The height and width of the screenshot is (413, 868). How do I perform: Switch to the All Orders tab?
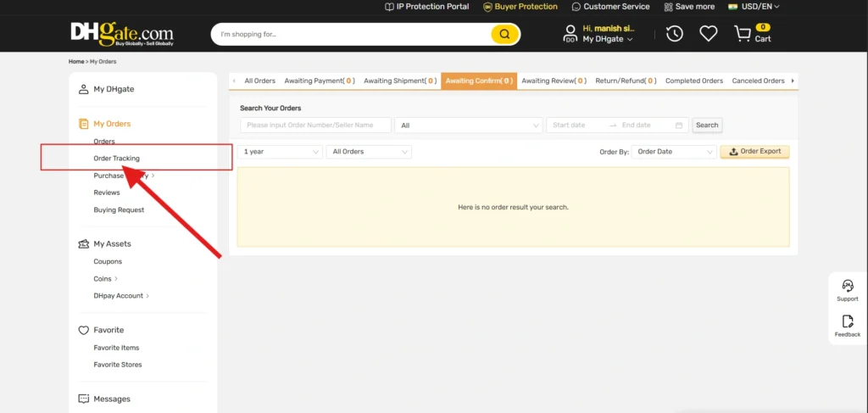(x=259, y=81)
